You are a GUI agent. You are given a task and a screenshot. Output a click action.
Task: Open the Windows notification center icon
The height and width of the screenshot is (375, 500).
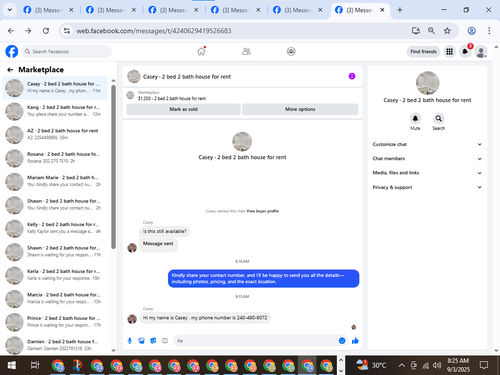pos(484,365)
